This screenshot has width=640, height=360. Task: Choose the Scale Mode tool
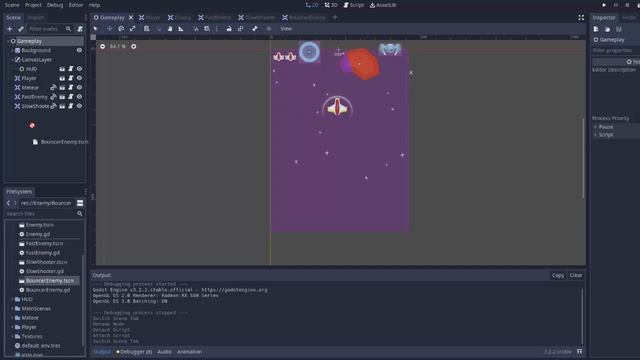click(133, 29)
